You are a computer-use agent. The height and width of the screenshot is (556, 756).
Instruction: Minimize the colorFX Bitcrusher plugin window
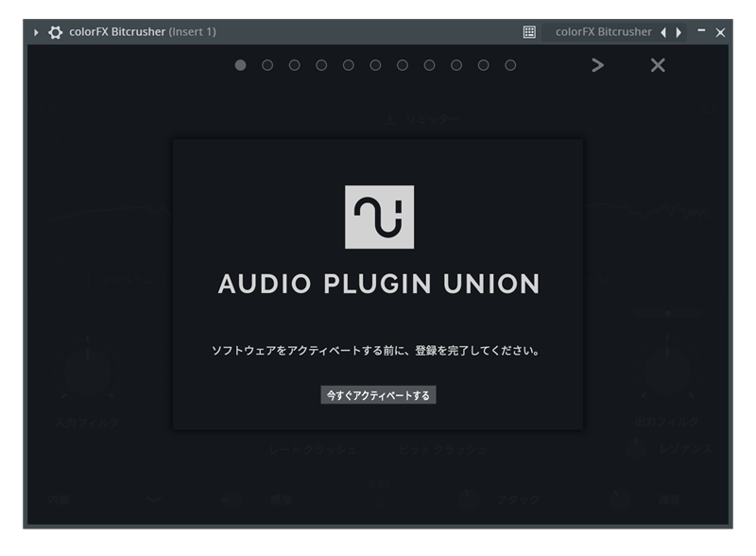tap(701, 31)
